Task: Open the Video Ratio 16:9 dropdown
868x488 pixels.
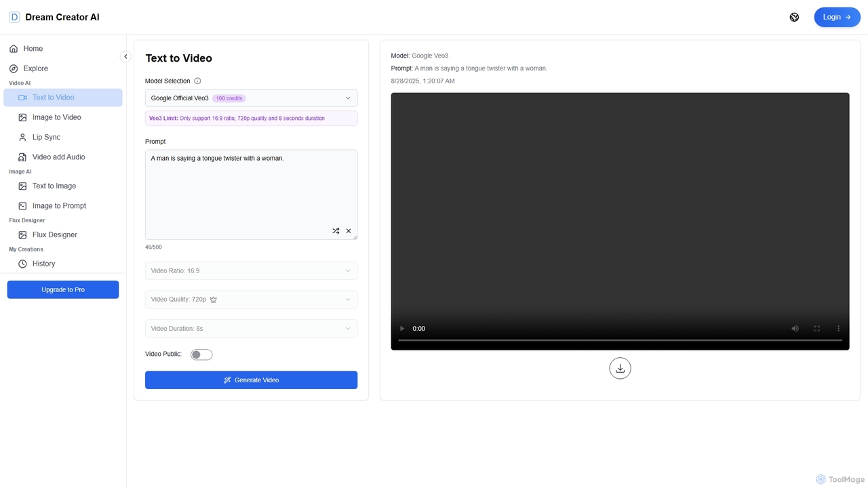Action: tap(251, 270)
